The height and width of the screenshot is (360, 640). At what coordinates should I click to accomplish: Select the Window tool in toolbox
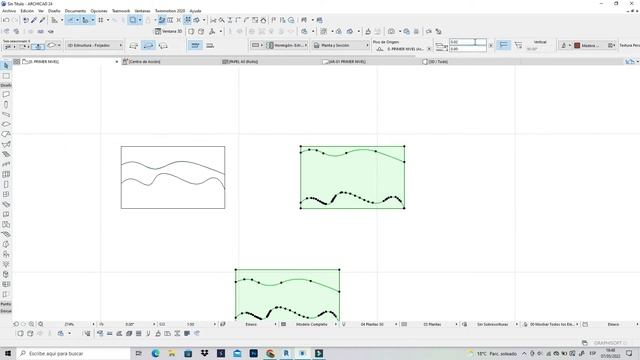click(6, 194)
